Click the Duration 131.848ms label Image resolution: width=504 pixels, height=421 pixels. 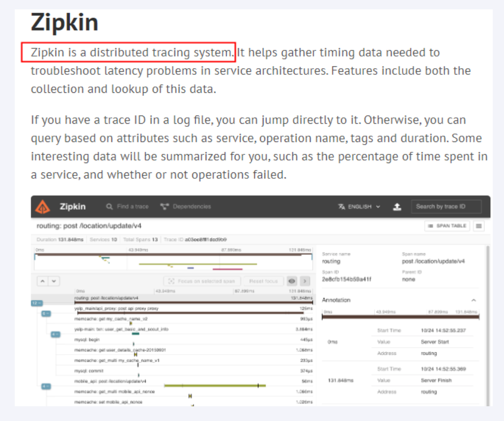tap(60, 239)
